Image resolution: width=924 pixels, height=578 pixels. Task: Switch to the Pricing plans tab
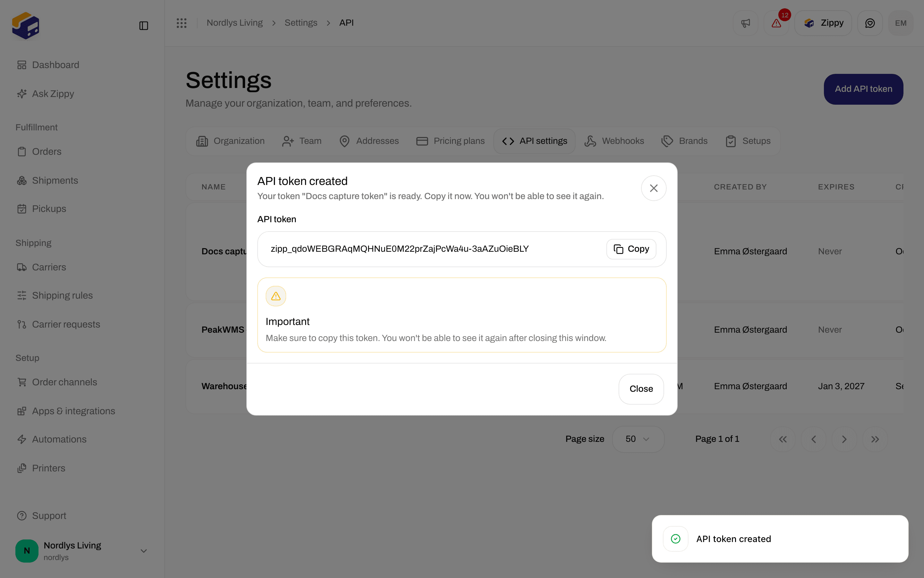click(450, 141)
